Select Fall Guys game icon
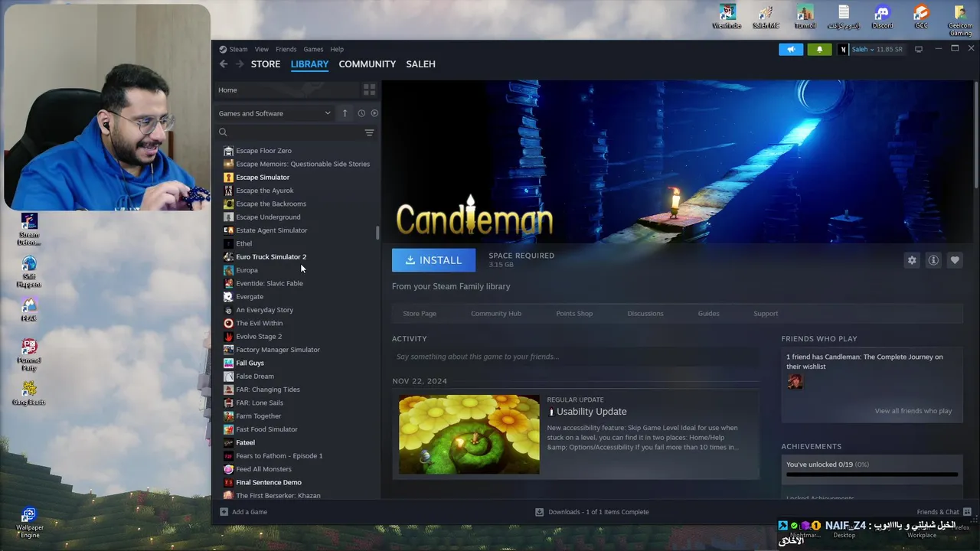Image resolution: width=980 pixels, height=551 pixels. click(228, 363)
